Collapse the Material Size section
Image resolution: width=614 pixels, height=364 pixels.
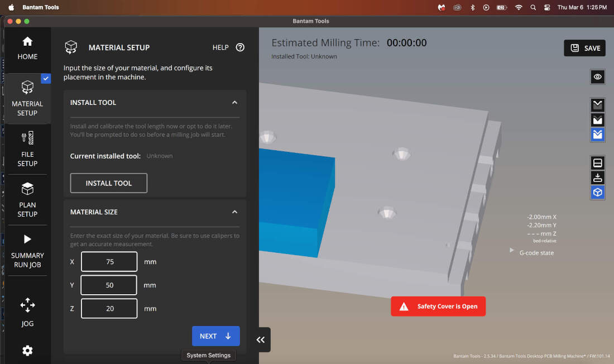[x=234, y=212]
